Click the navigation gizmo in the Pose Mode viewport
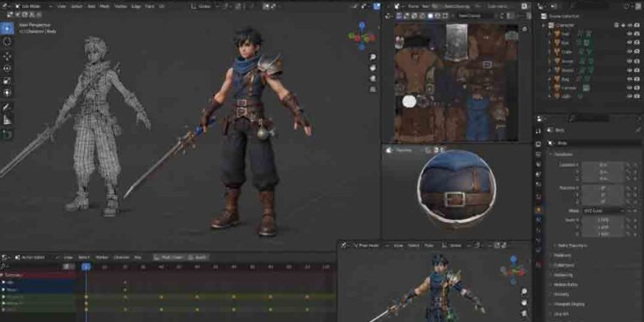This screenshot has width=644, height=322. click(x=513, y=270)
